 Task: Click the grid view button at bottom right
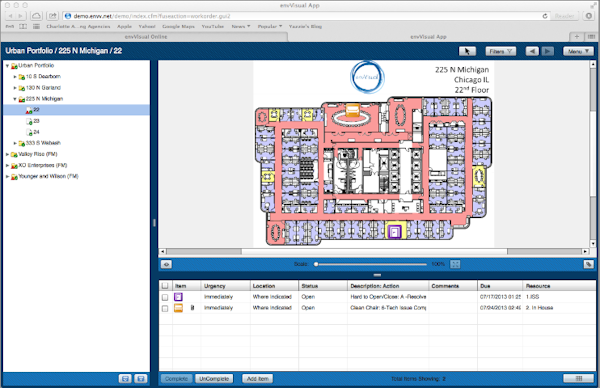[579, 378]
